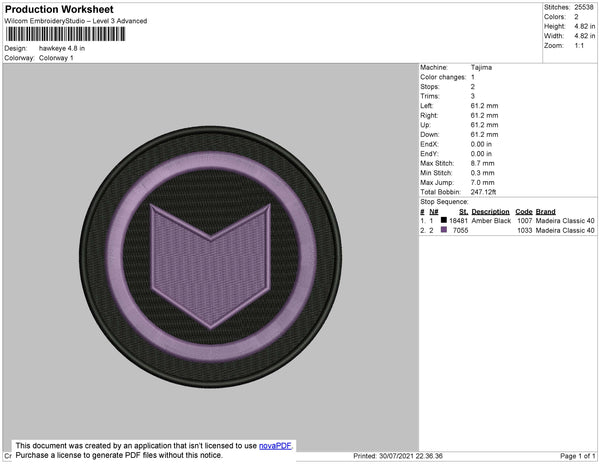Click the 'Code' column header
The width and height of the screenshot is (600, 464).
[524, 212]
